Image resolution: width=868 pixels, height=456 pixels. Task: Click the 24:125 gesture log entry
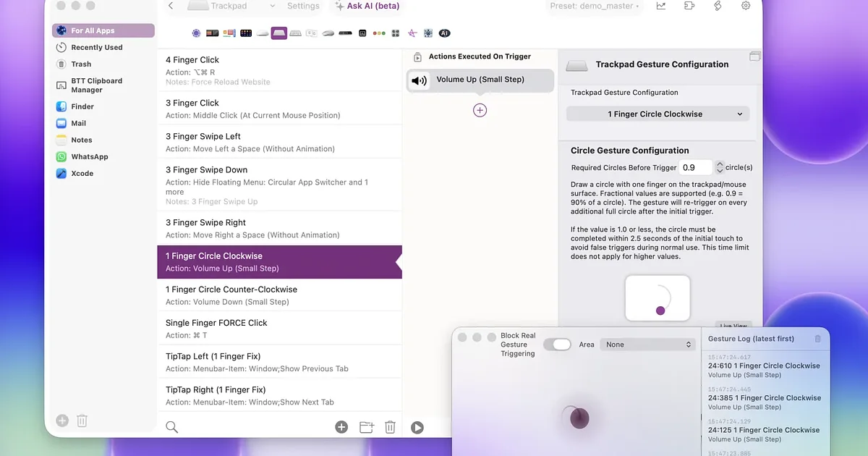click(765, 430)
